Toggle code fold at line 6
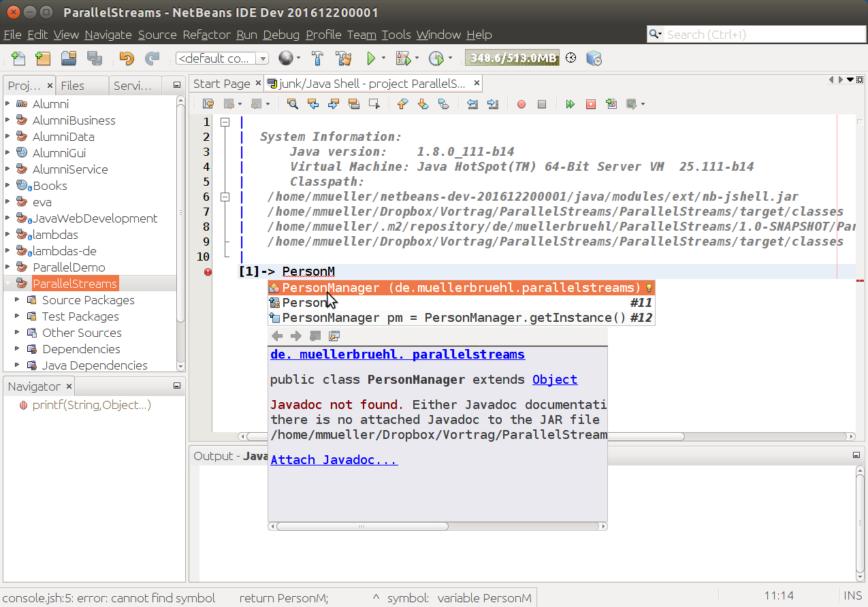The width and height of the screenshot is (868, 607). [224, 197]
